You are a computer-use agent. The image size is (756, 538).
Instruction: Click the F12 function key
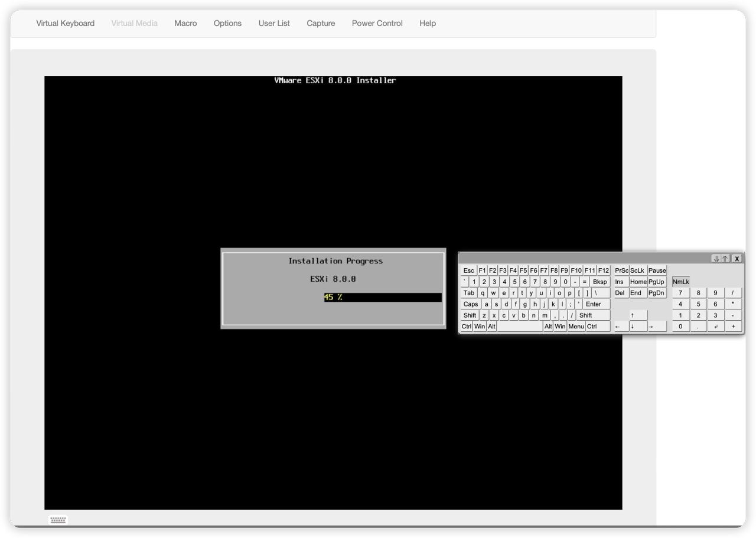(x=603, y=270)
